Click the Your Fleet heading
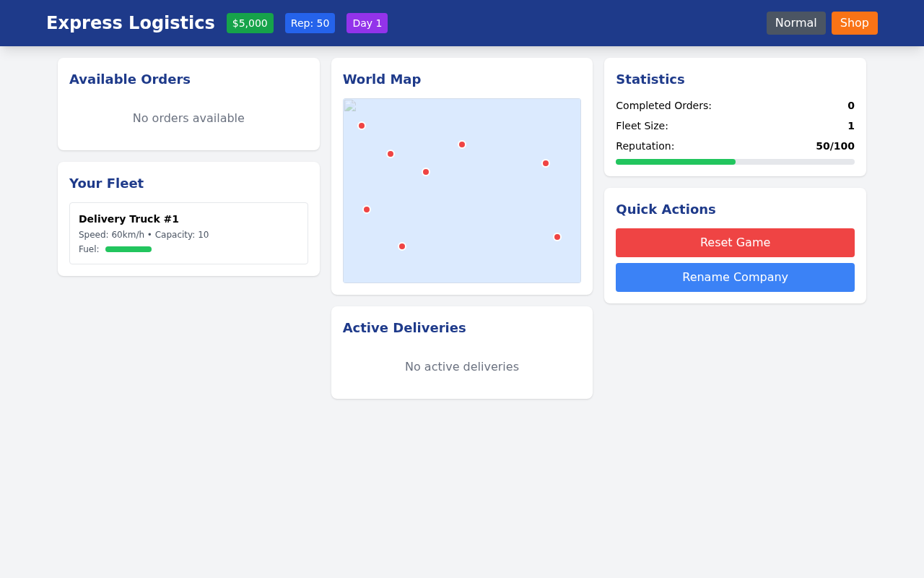This screenshot has height=578, width=924. click(106, 184)
